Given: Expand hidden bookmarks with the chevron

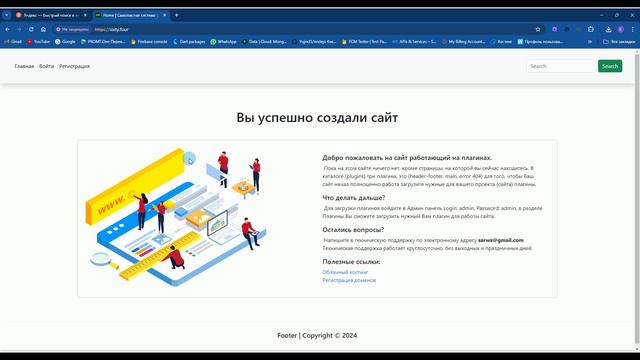Looking at the screenshot, I should [590, 42].
